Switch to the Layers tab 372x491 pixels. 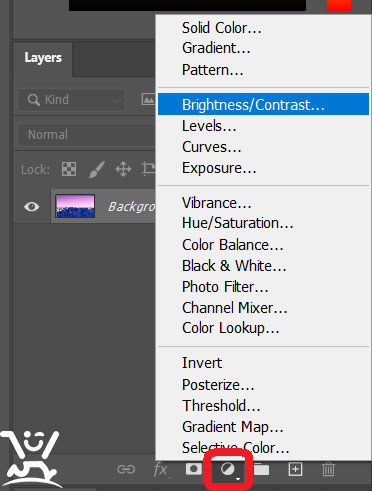click(x=43, y=58)
